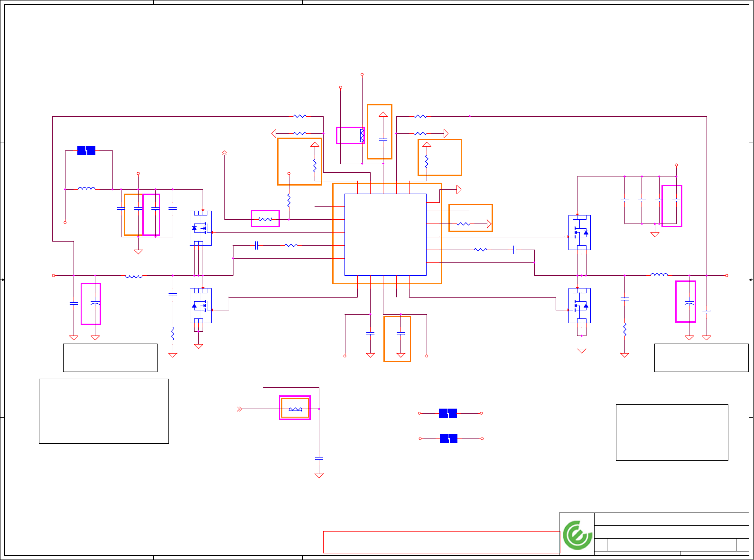754x560 pixels.
Task: Click the upward double-chevron off-page port
Action: click(224, 153)
